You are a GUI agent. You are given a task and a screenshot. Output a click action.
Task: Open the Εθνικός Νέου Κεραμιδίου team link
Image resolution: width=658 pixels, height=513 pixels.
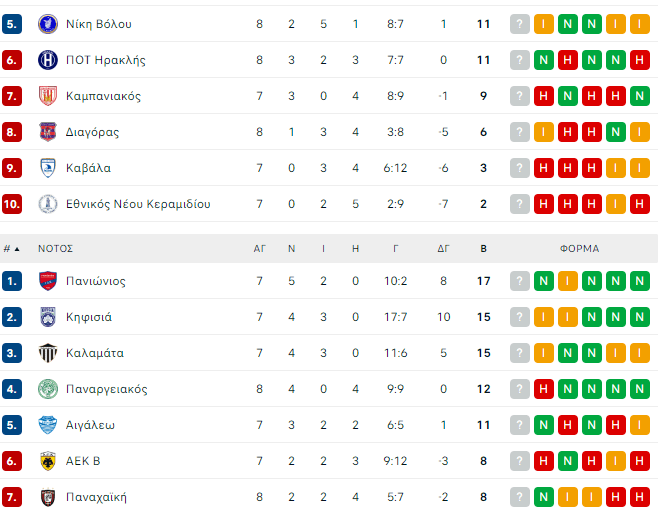click(138, 204)
